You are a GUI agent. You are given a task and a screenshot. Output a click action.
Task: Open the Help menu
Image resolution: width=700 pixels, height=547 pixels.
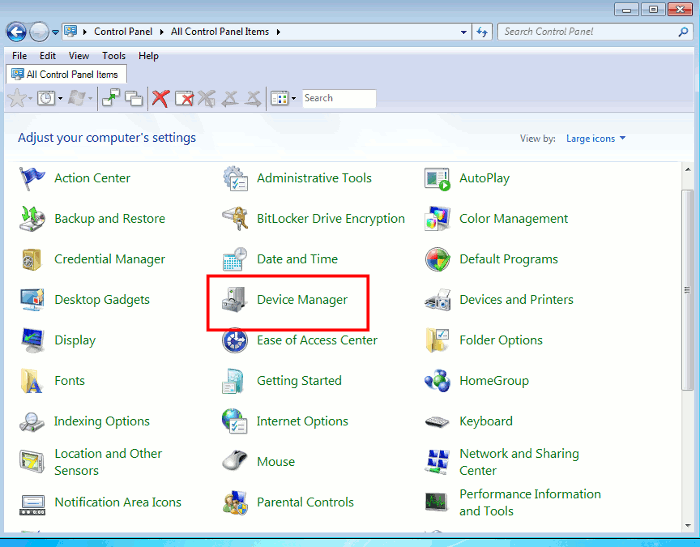(x=148, y=56)
